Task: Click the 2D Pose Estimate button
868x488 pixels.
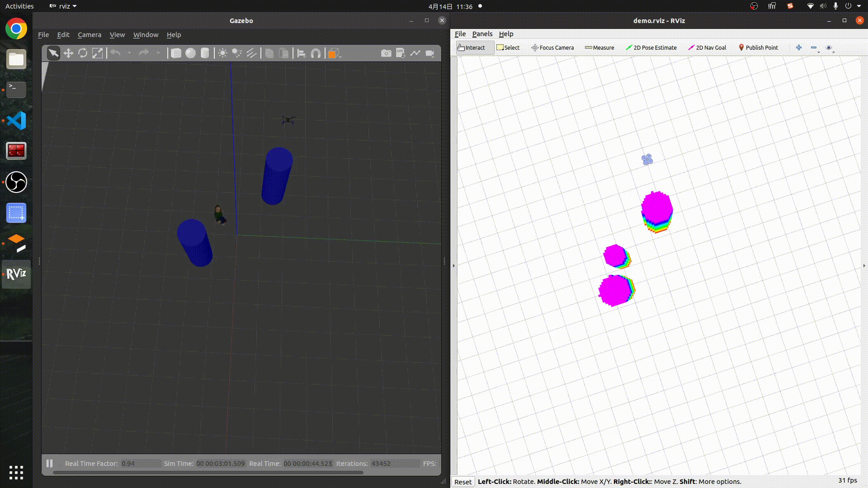Action: click(x=651, y=47)
